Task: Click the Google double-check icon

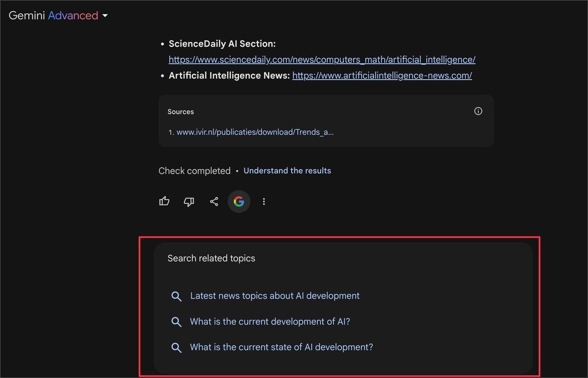Action: (239, 201)
